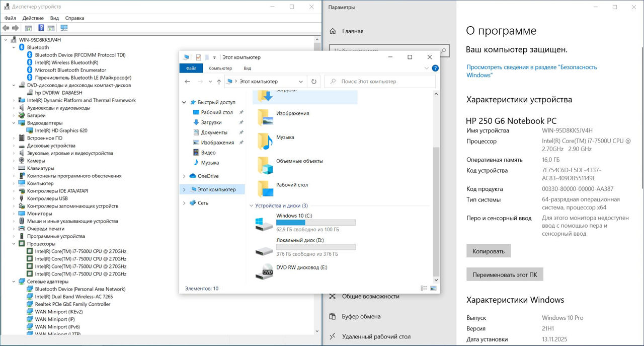The height and width of the screenshot is (346, 644).
Task: Open the Действие menu in Device Manager
Action: click(x=33, y=18)
